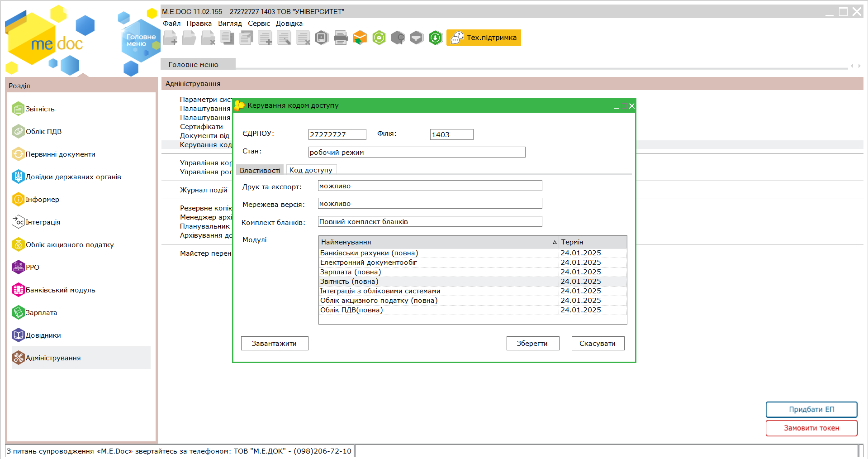The image size is (868, 459).
Task: Open the Звітність section in sidebar
Action: coord(40,109)
